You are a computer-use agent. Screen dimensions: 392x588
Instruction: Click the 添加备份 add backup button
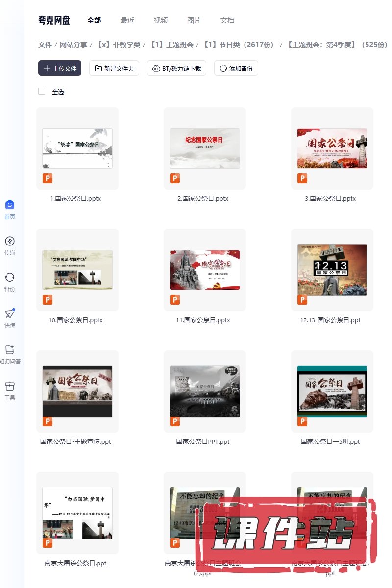click(x=236, y=68)
